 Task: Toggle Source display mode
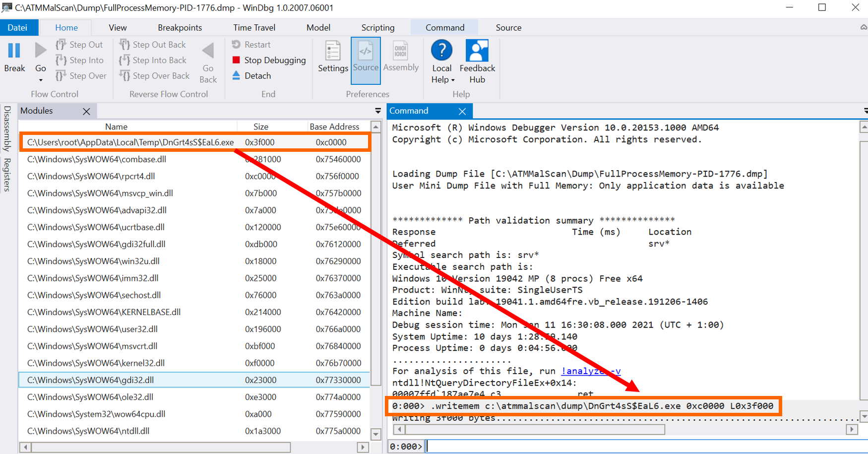(366, 60)
